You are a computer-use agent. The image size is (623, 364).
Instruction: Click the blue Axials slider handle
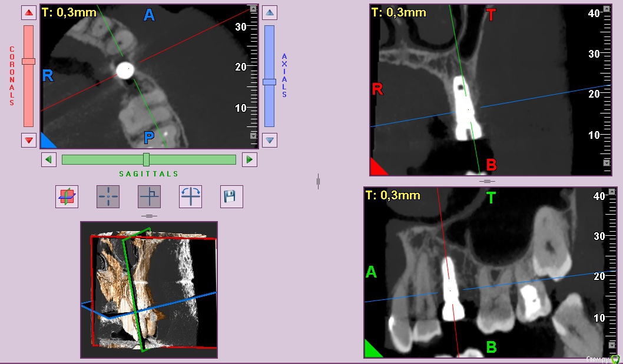click(269, 82)
